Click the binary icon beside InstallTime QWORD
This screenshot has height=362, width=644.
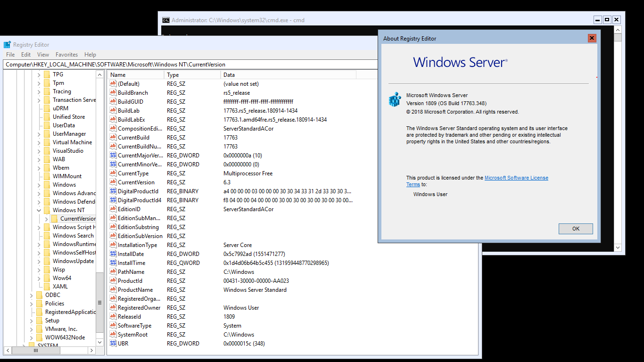coord(113,263)
